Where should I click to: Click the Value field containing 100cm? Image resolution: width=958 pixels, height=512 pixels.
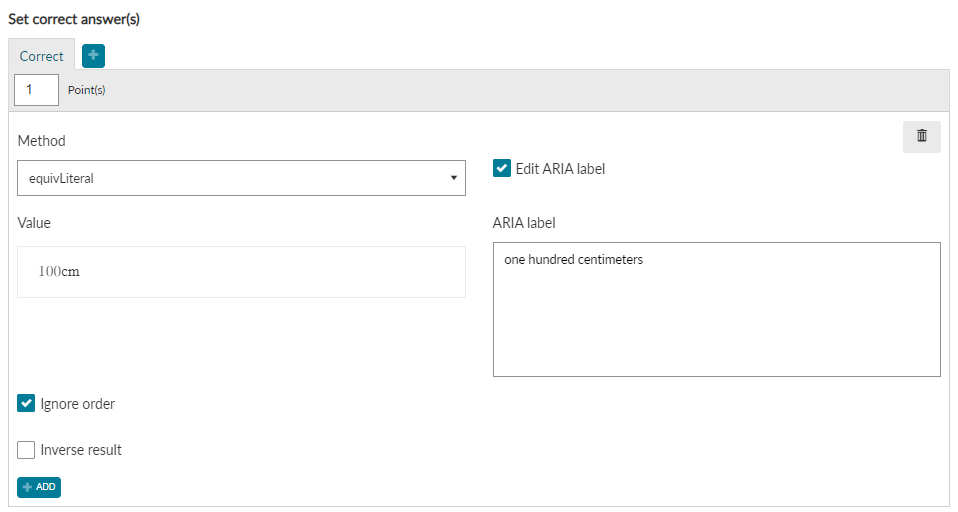point(241,272)
